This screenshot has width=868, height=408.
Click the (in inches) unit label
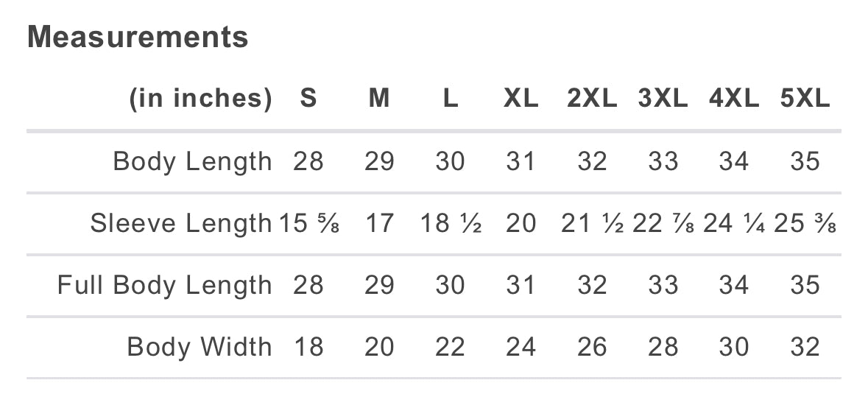point(201,99)
